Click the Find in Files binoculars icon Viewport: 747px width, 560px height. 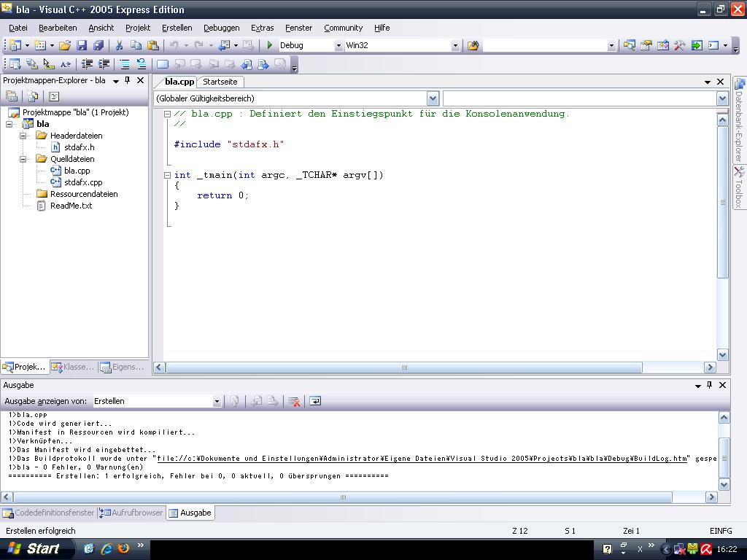click(473, 45)
